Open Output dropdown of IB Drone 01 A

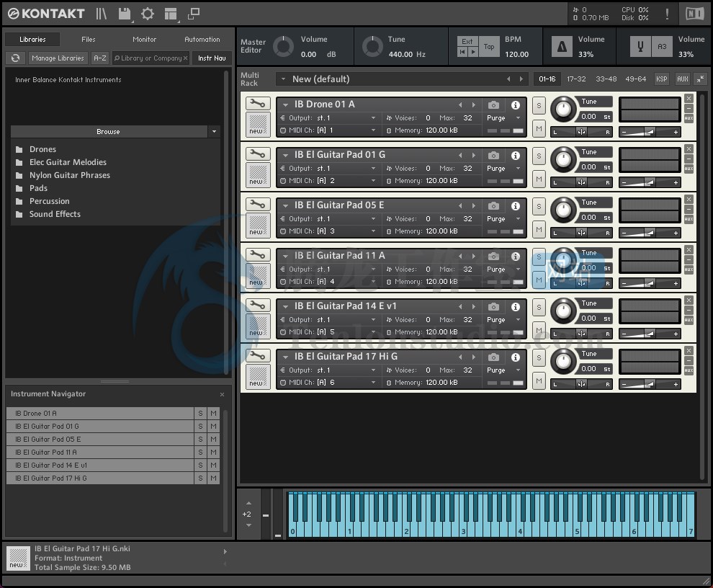point(373,118)
